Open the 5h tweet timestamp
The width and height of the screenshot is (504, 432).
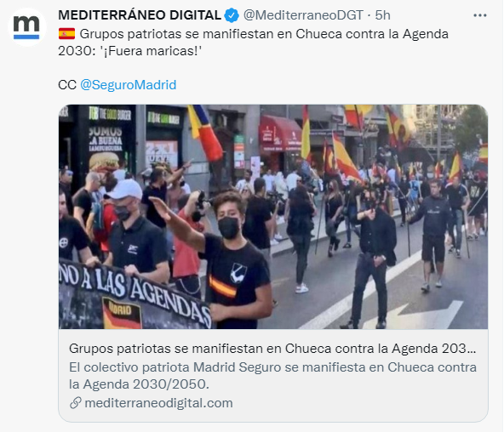tap(382, 15)
